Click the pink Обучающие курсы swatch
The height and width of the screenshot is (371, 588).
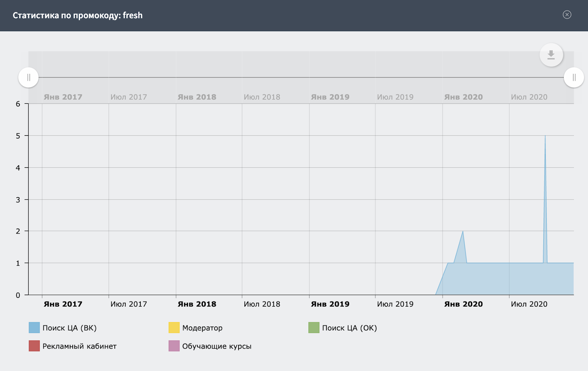point(174,346)
